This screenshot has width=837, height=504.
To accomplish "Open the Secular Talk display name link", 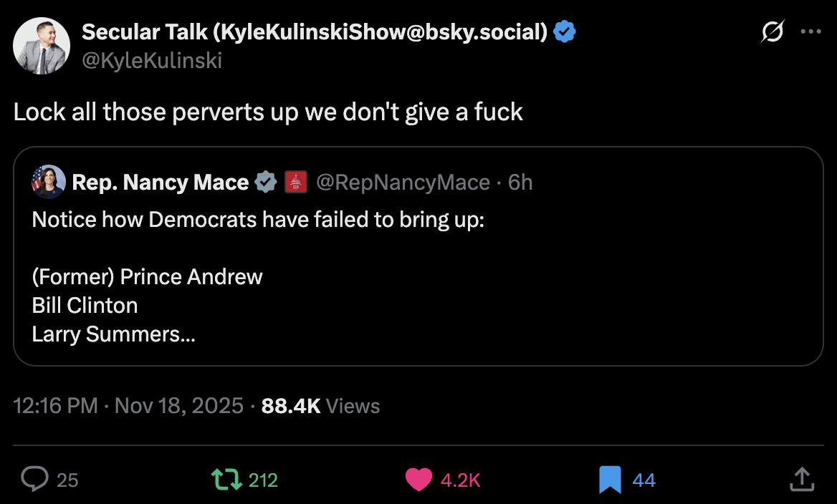I will point(315,32).
